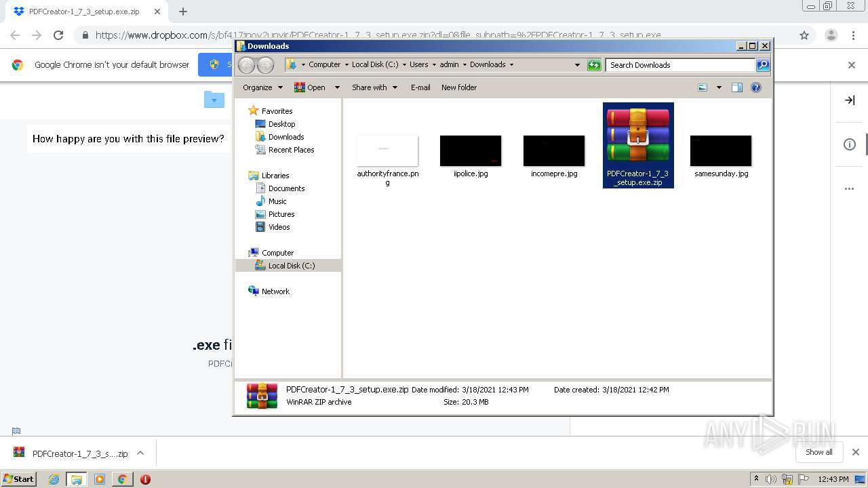This screenshot has height=488, width=868.
Task: Focus the Search Downloads field
Action: click(680, 65)
